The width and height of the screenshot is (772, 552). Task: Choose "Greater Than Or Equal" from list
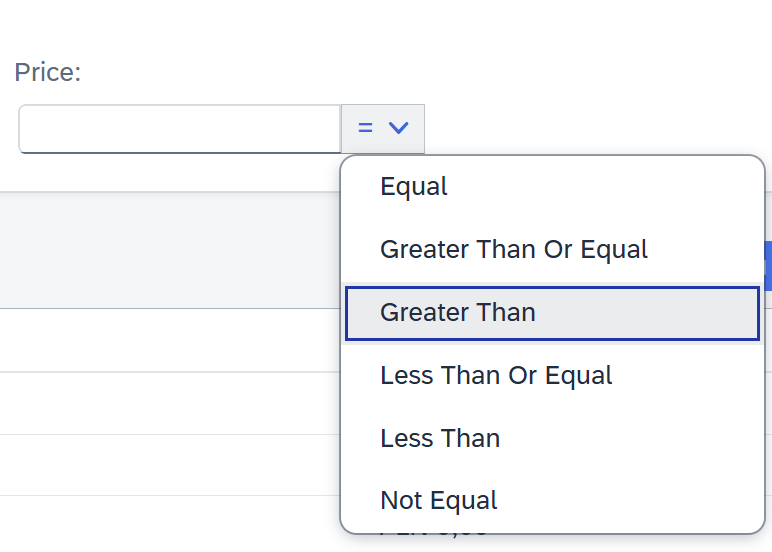(x=514, y=249)
